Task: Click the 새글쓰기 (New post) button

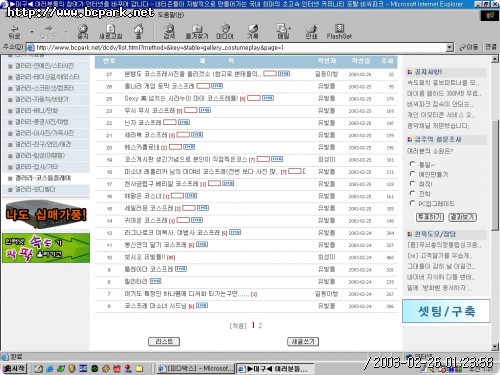Action: [x=303, y=341]
